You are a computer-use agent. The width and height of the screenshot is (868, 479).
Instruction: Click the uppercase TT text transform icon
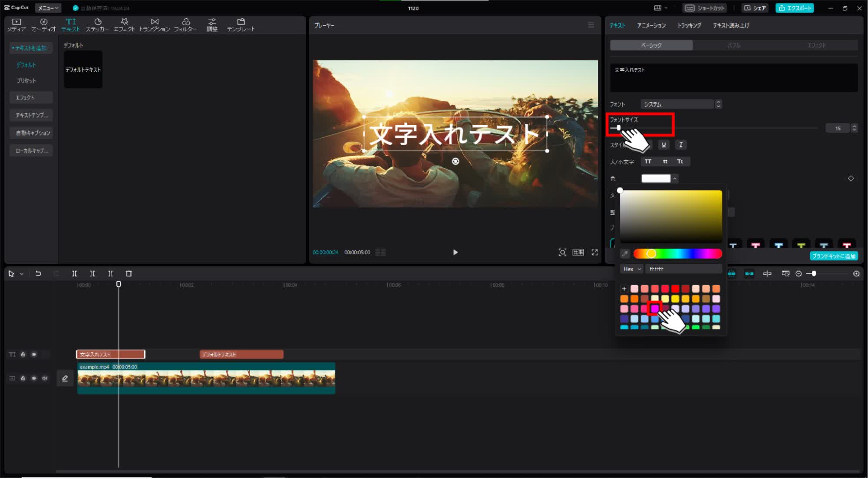[647, 161]
